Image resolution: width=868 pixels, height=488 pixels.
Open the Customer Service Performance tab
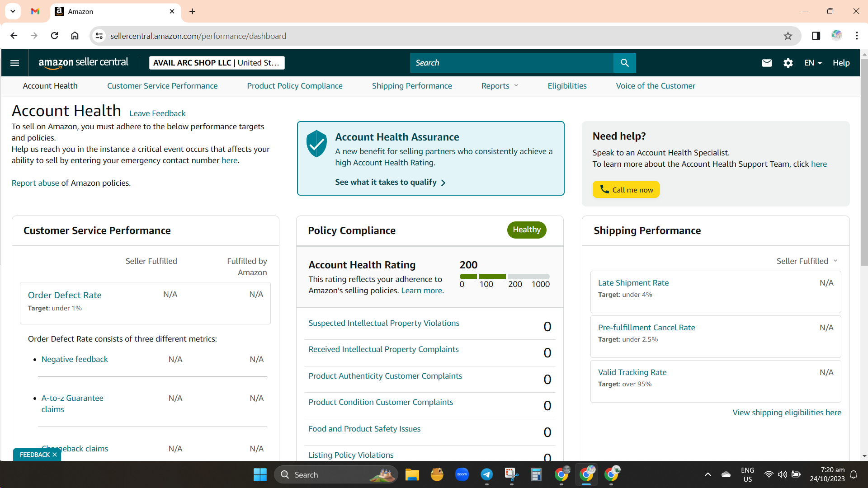click(162, 86)
